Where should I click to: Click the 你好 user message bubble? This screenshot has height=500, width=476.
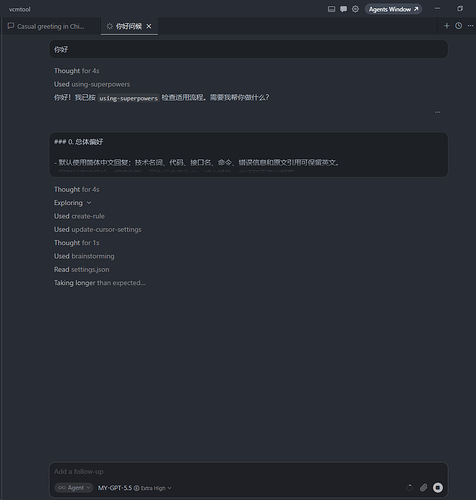[x=248, y=49]
